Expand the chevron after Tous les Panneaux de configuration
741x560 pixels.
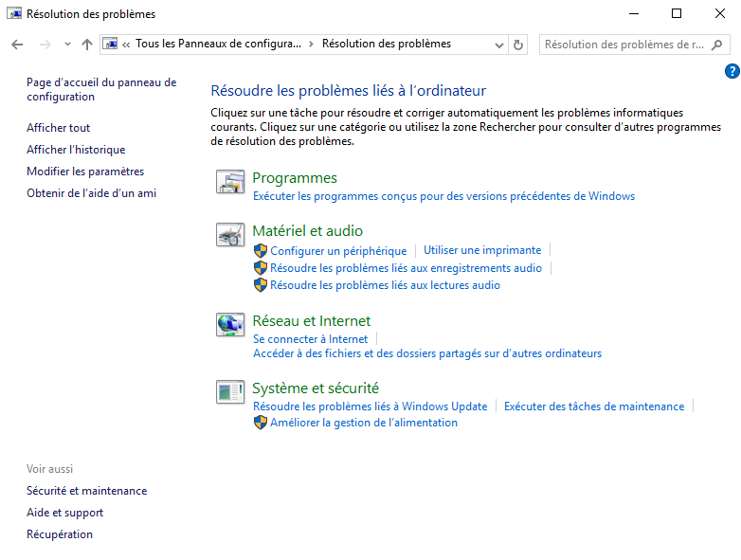coord(311,45)
